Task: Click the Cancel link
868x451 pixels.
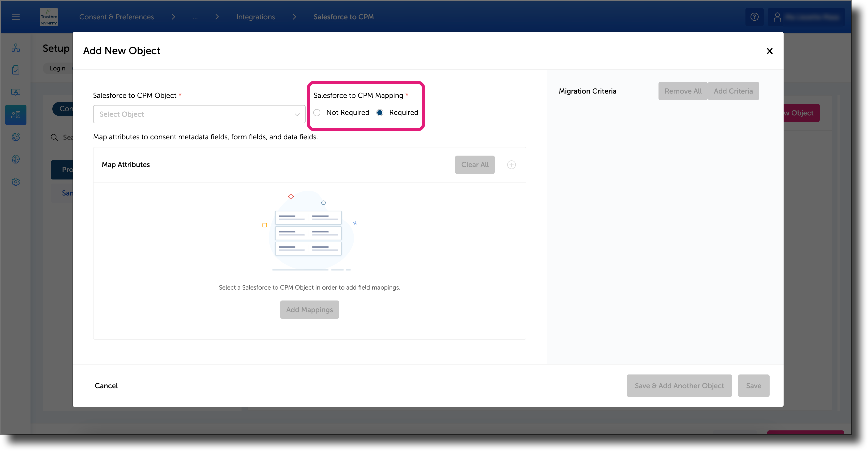Action: [x=106, y=386]
